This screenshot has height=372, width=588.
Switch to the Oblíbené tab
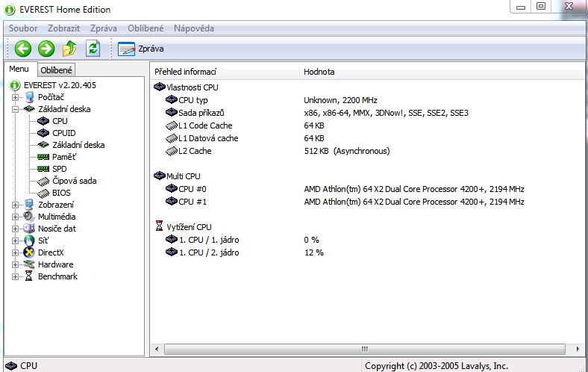point(56,70)
